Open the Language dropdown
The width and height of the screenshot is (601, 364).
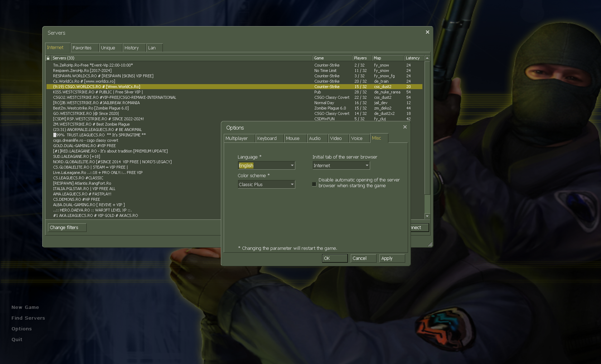click(266, 165)
